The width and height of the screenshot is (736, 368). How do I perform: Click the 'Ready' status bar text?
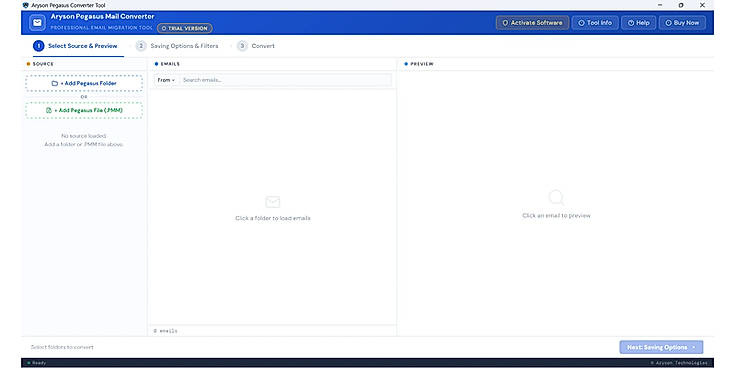(39, 363)
